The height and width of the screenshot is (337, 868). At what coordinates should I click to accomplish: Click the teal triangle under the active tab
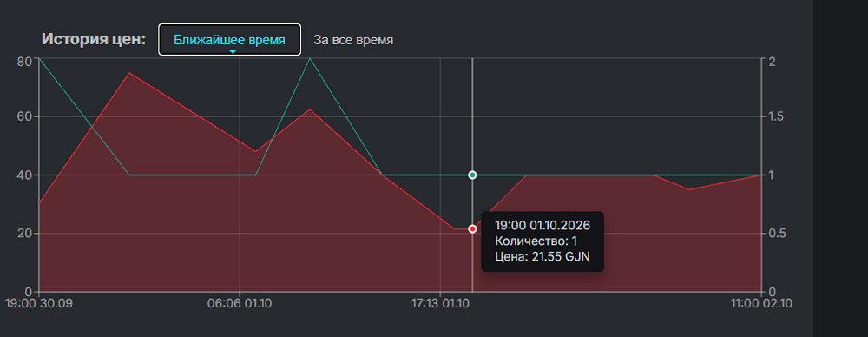pyautogui.click(x=233, y=52)
